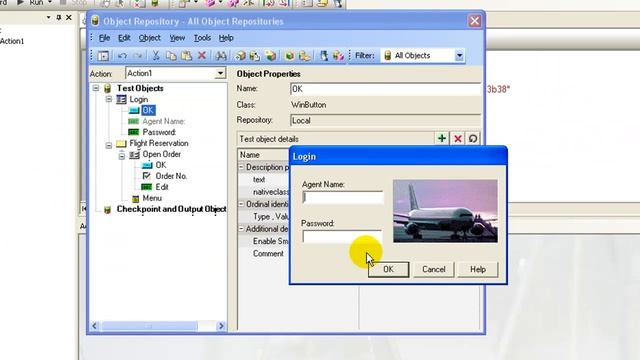Image resolution: width=640 pixels, height=360 pixels.
Task: Collapse the Test Objects root node
Action: (96, 88)
